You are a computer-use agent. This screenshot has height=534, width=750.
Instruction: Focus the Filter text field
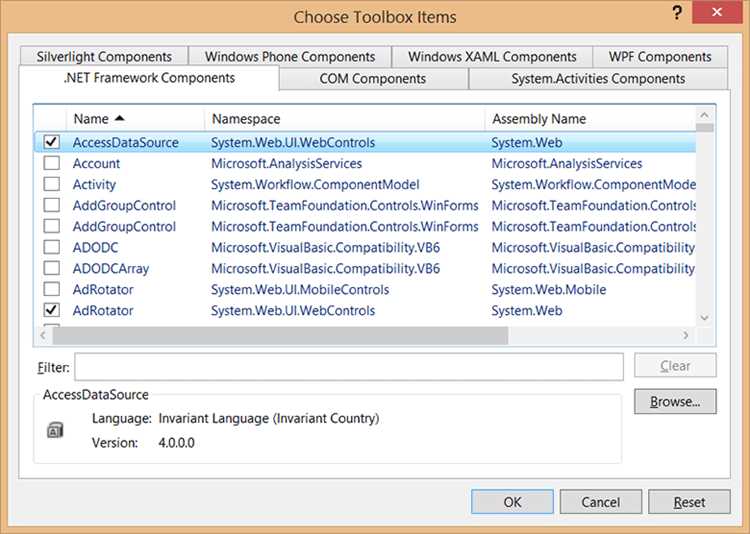348,366
